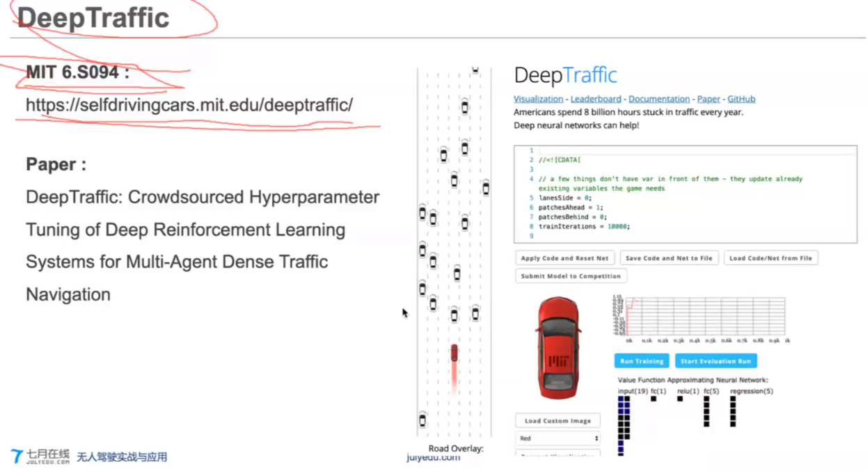Click the julyedu logo icon

[x=17, y=457]
